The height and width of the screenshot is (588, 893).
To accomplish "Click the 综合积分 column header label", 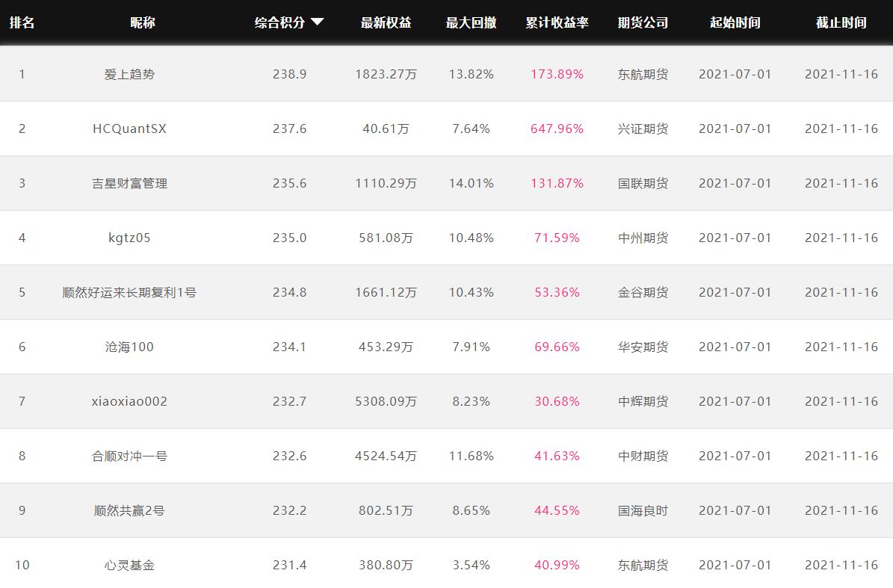I will tap(279, 22).
